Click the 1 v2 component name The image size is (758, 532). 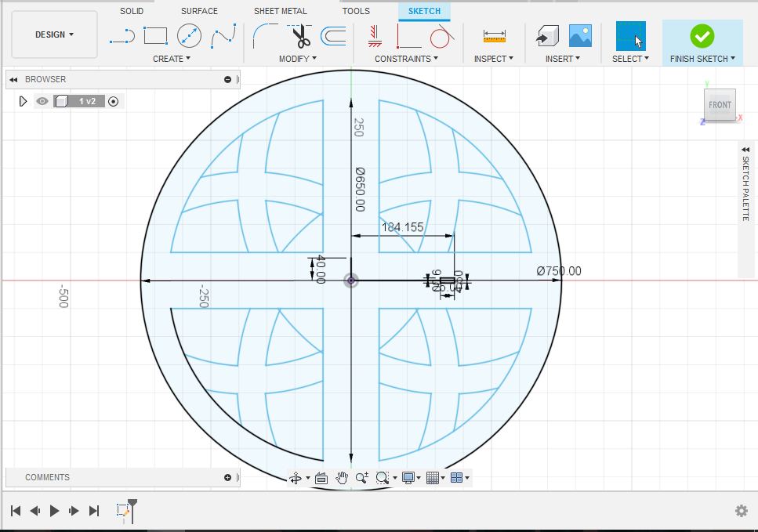coord(88,102)
